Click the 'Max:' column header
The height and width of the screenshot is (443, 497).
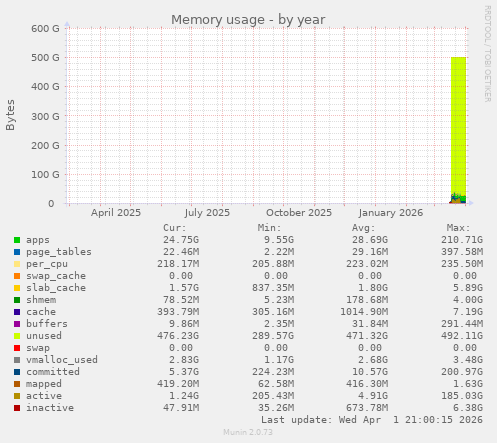[458, 228]
